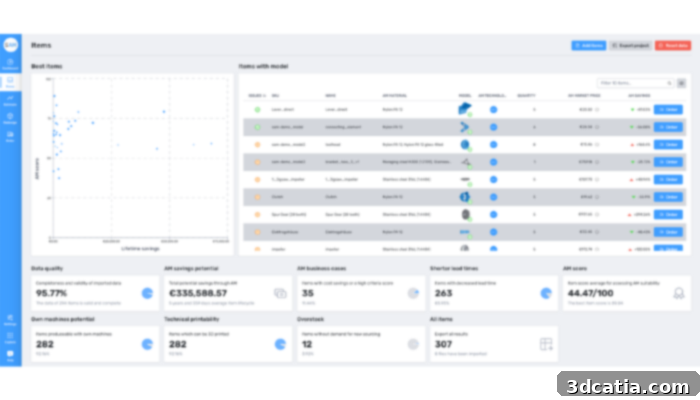Click the blue Add items button
This screenshot has height=400, width=700.
tap(588, 46)
